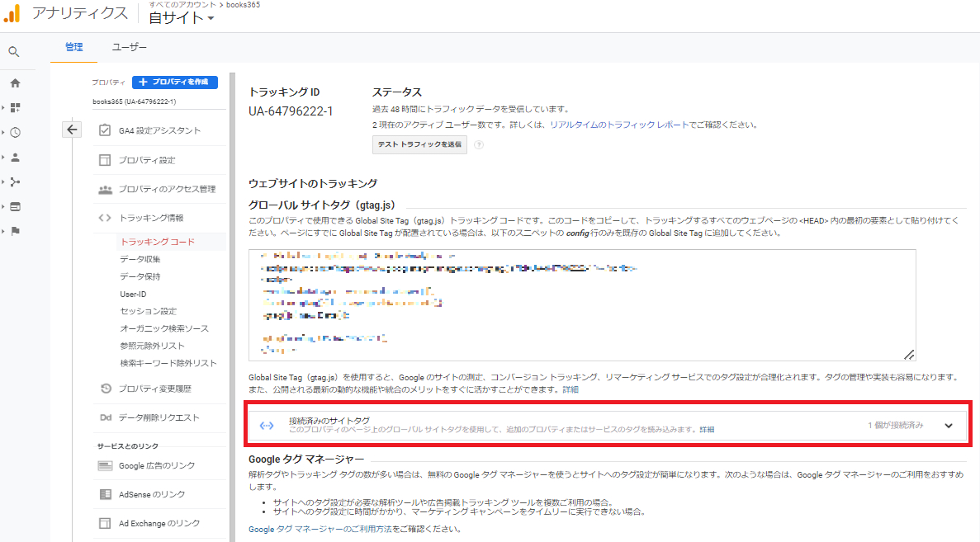Viewport: 980px width, 542px height.
Task: Click the help question mark beside test traffic button
Action: coord(479,145)
